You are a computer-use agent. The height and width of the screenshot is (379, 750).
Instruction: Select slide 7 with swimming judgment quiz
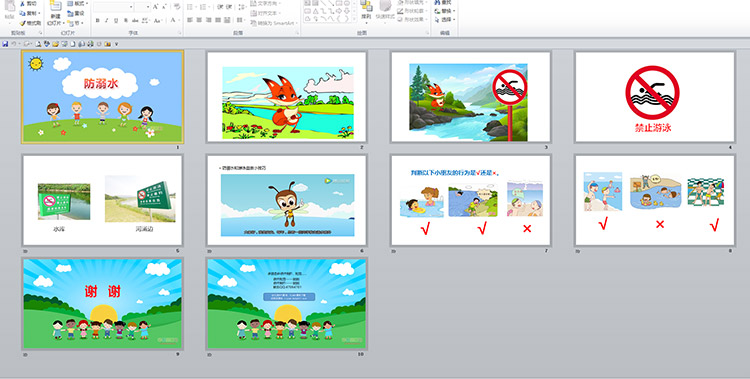pos(471,200)
